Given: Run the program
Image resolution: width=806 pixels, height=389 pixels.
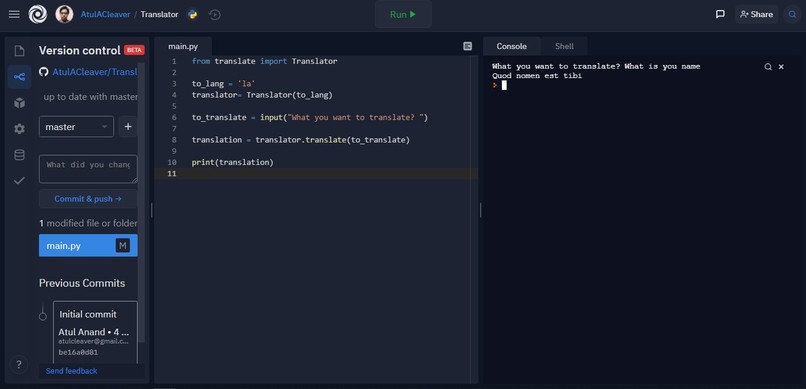Looking at the screenshot, I should [403, 14].
